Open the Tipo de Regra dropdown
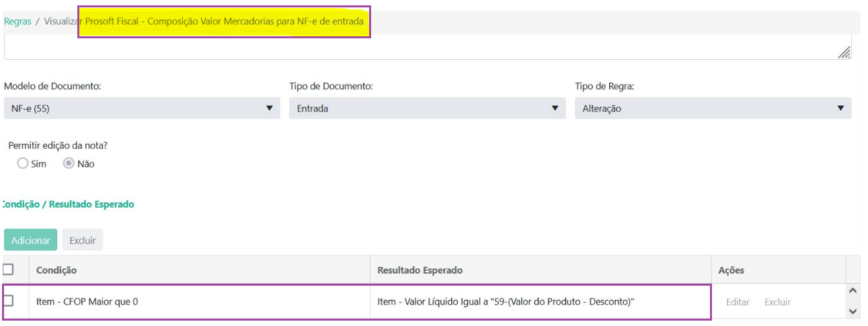 tap(713, 108)
